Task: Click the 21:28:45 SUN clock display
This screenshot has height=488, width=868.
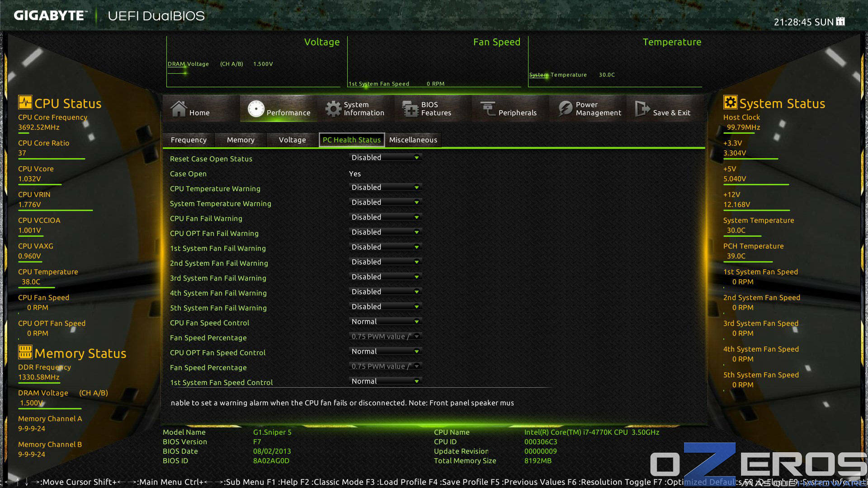Action: 803,22
